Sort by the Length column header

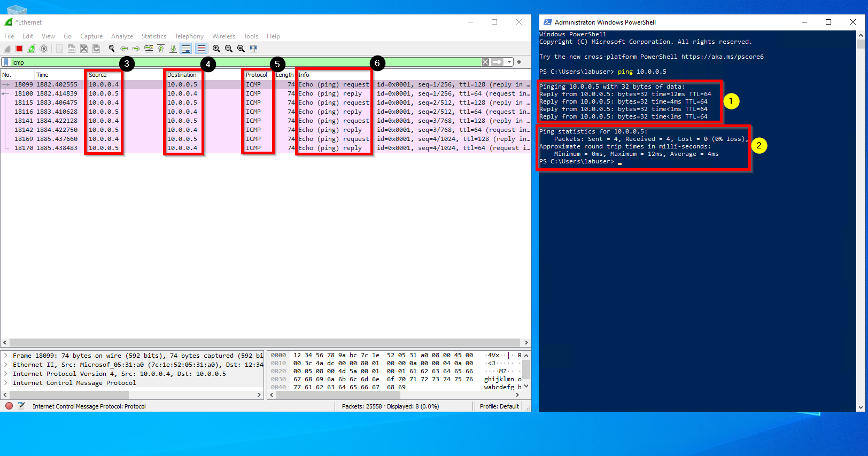(x=285, y=75)
